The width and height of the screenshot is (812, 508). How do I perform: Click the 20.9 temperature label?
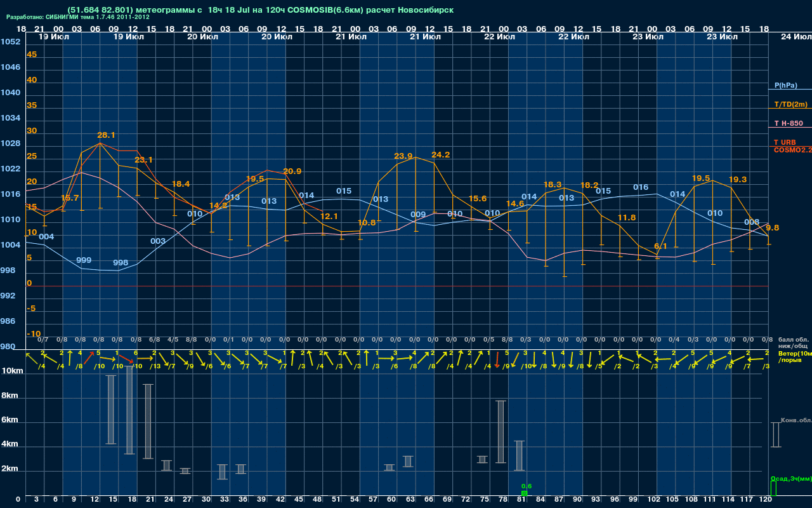[292, 171]
